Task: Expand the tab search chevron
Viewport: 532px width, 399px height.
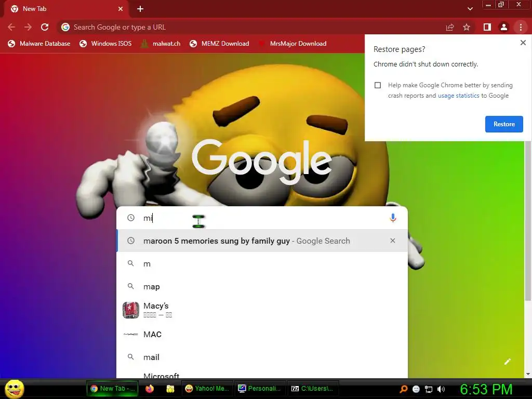Action: tap(470, 9)
